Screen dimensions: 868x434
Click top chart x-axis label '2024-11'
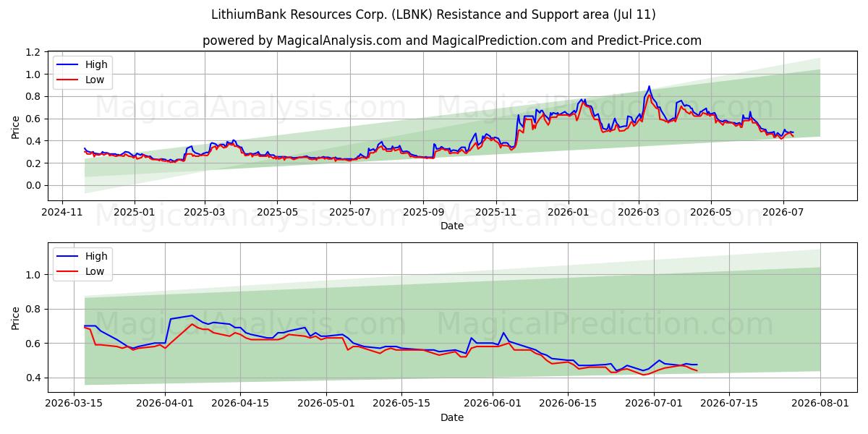pyautogui.click(x=61, y=213)
